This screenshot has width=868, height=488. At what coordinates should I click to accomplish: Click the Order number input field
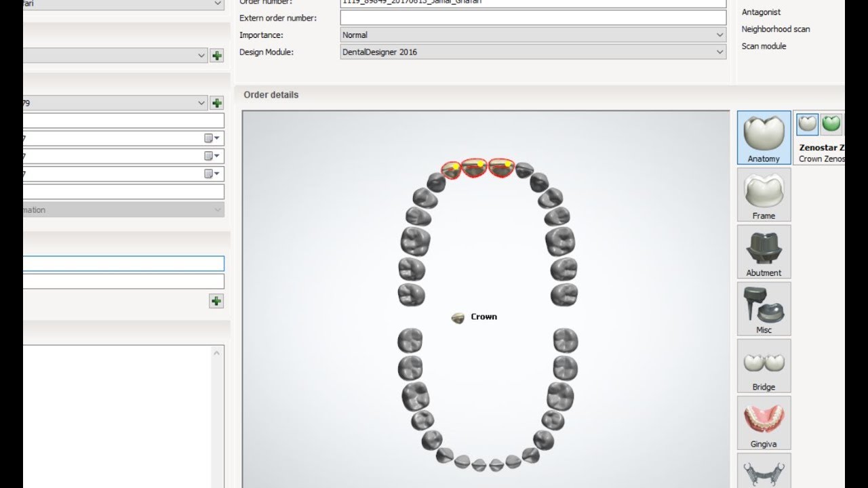click(x=533, y=2)
